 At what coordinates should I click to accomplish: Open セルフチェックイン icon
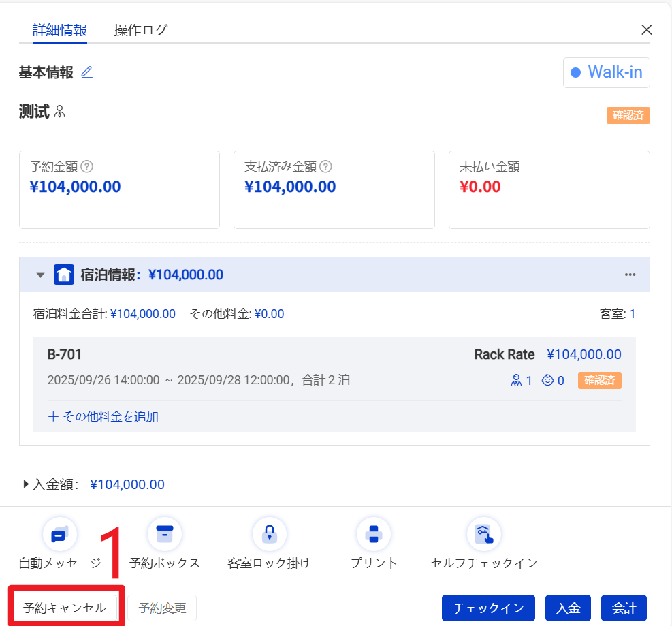(483, 535)
